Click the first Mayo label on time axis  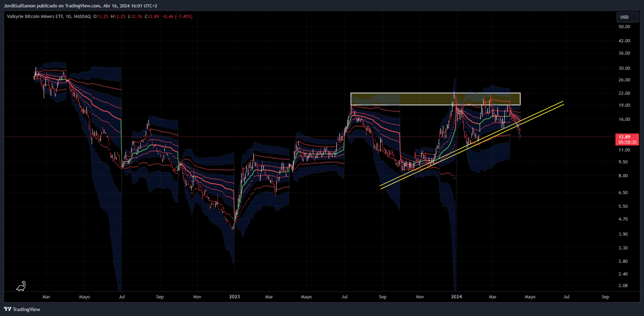[x=85, y=297]
